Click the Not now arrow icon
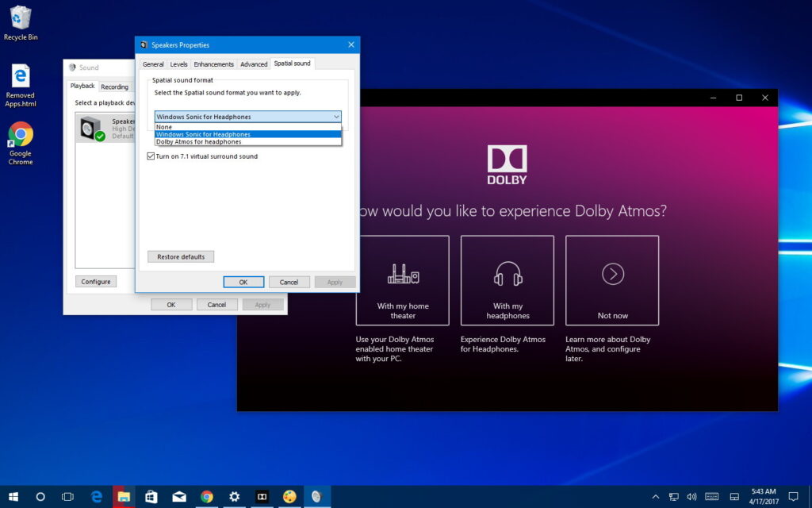Viewport: 812px width, 508px height. [611, 274]
